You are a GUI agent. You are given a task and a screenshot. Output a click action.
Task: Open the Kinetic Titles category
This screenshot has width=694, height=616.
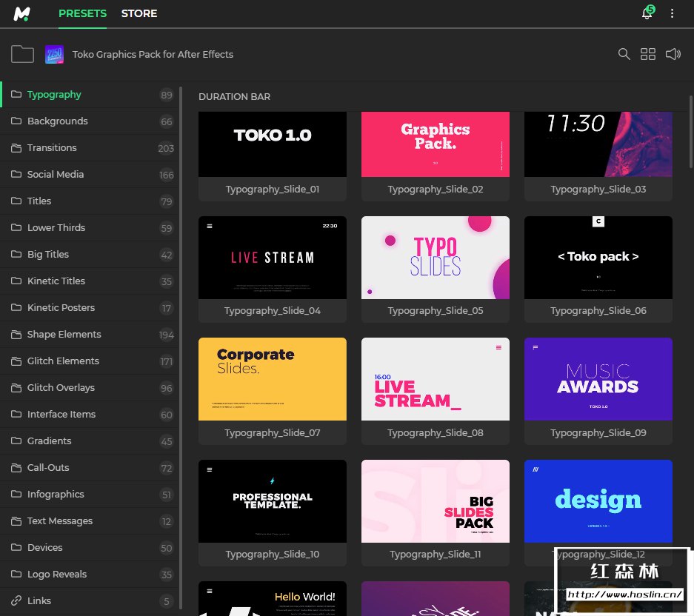click(90, 281)
